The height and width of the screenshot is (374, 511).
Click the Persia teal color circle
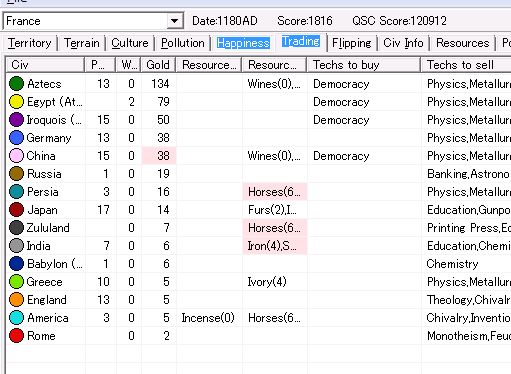(16, 192)
